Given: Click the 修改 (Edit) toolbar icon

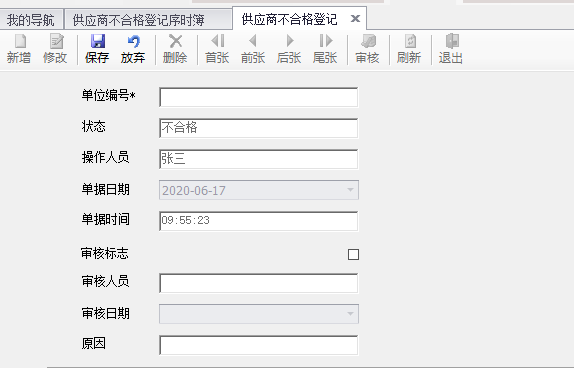Looking at the screenshot, I should click(x=55, y=49).
